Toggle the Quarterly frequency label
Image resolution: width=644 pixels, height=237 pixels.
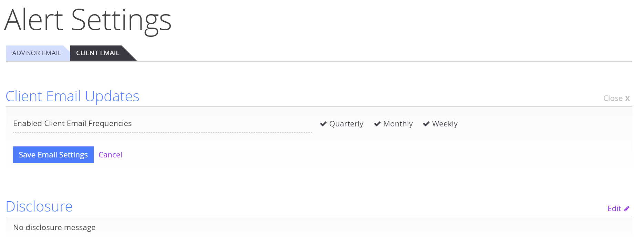[346, 124]
